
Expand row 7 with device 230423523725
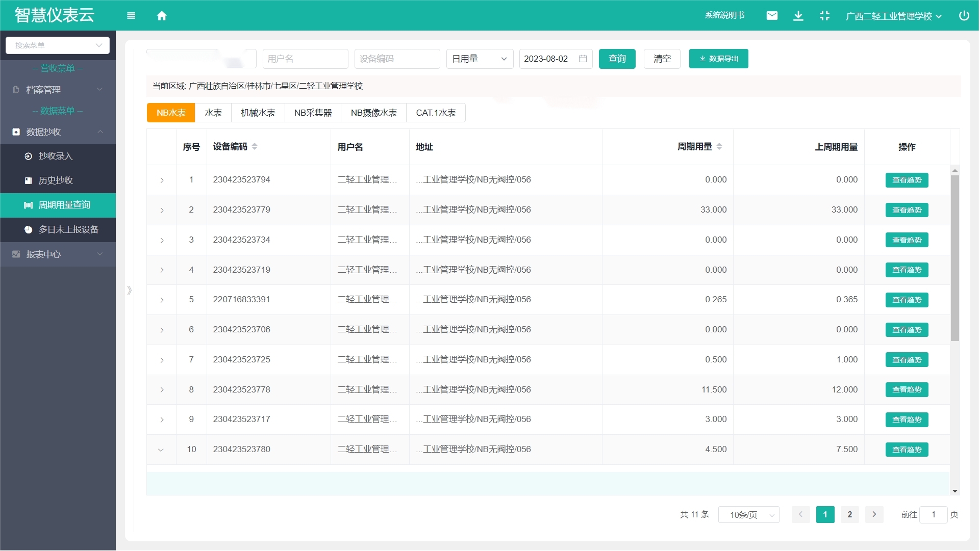162,360
